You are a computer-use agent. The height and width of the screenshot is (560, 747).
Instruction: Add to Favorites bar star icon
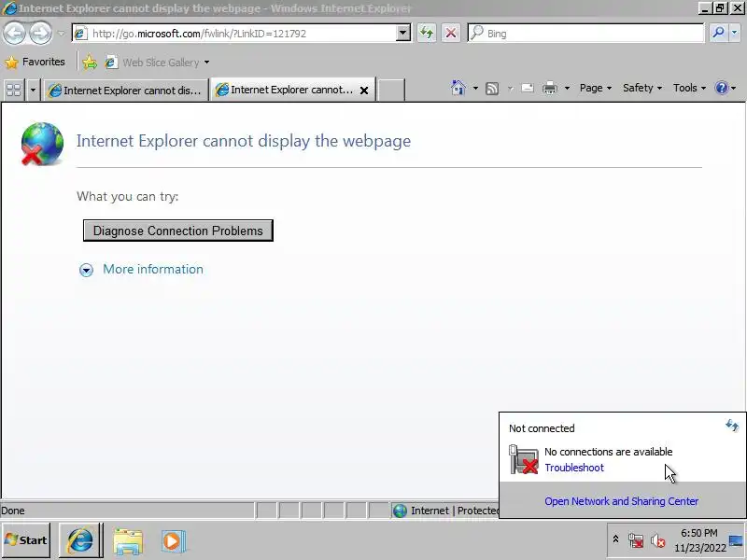click(90, 63)
